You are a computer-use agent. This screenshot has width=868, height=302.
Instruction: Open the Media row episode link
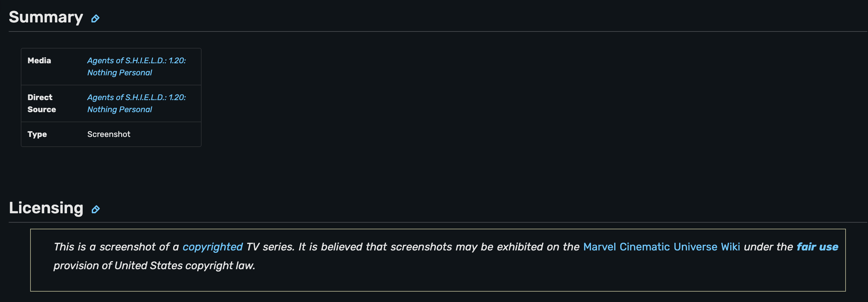[x=136, y=66]
